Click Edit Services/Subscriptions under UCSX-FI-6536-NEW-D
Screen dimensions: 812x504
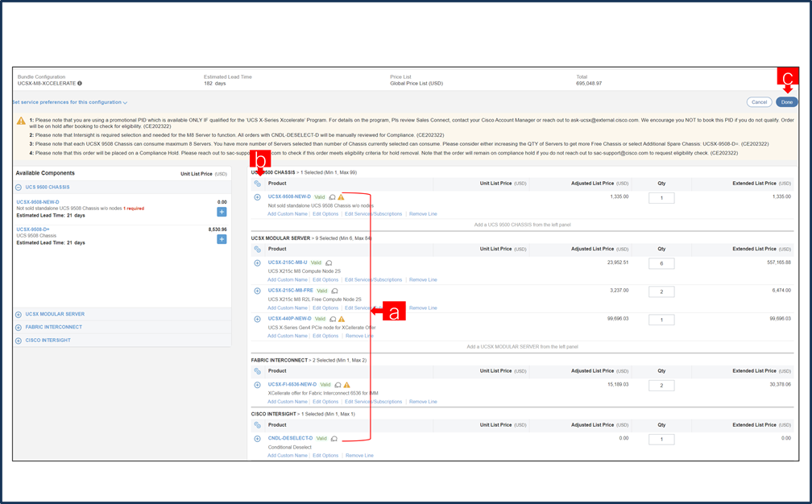click(374, 402)
